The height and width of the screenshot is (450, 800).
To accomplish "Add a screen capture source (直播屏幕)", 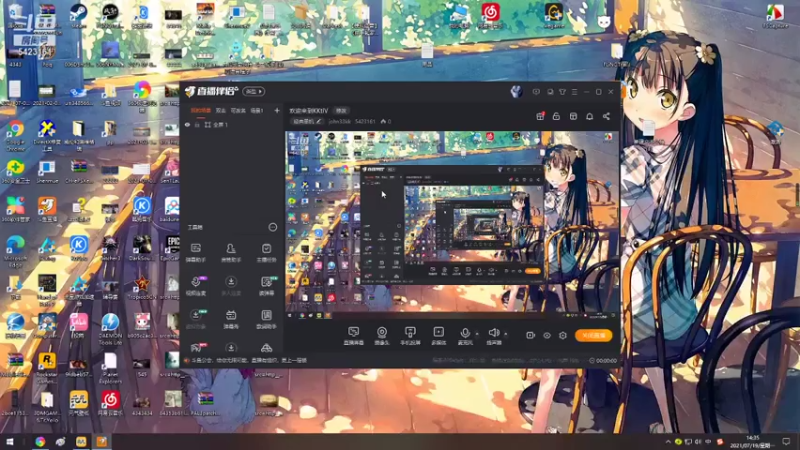I will (354, 336).
